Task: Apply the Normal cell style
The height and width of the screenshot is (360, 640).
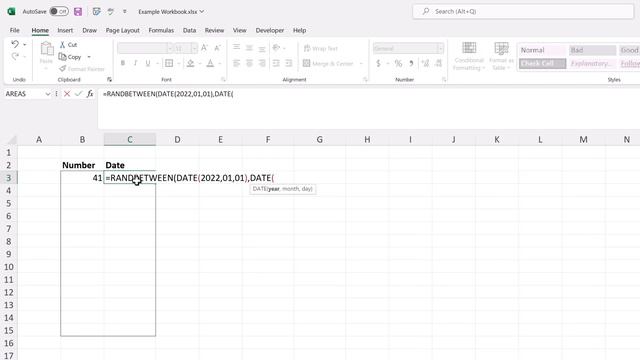Action: pos(542,50)
